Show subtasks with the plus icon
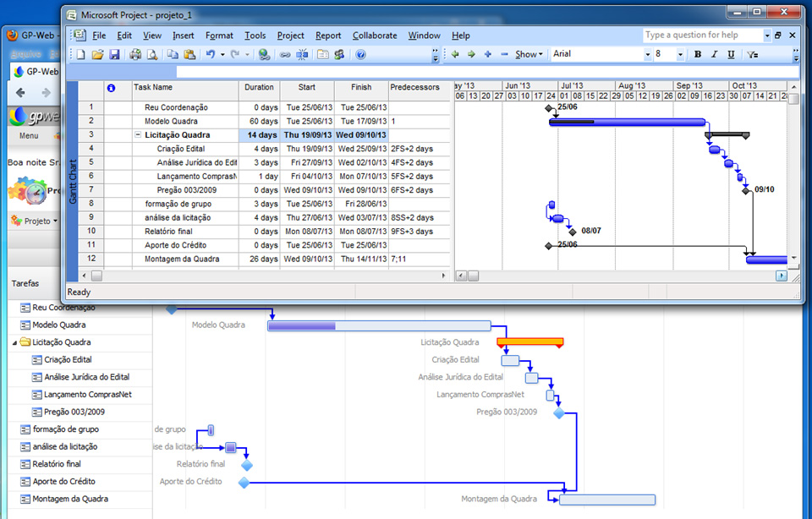 click(488, 54)
